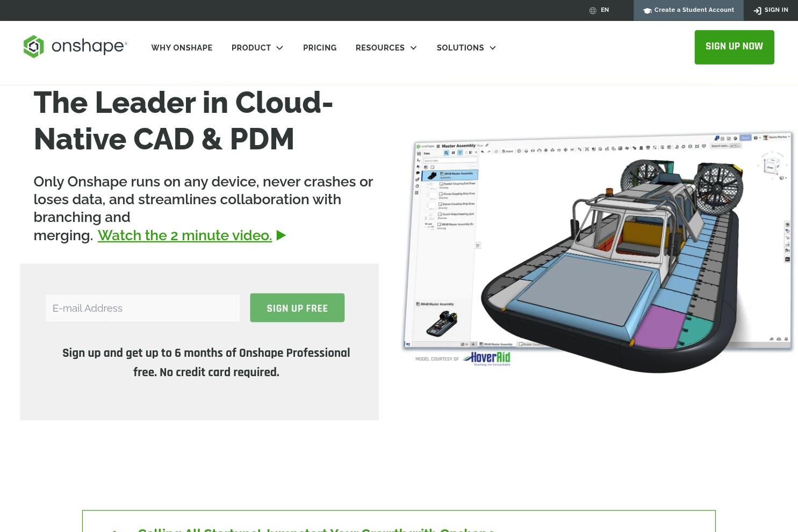Navigate to the PRICING page
The width and height of the screenshot is (798, 532).
click(x=320, y=48)
